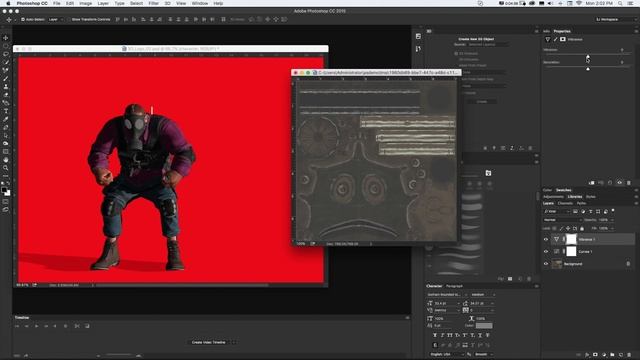The height and width of the screenshot is (360, 640).
Task: Toggle adjustment visibility eye in Properties
Action: pyautogui.click(x=620, y=183)
